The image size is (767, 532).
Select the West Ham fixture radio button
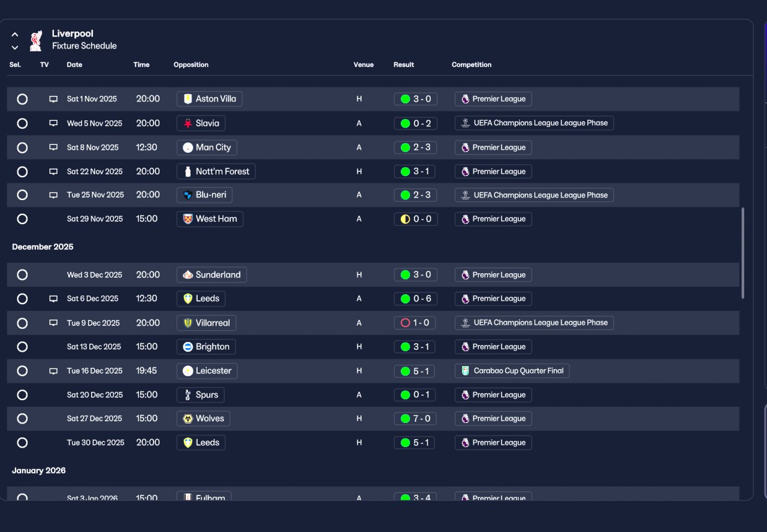[x=22, y=219]
